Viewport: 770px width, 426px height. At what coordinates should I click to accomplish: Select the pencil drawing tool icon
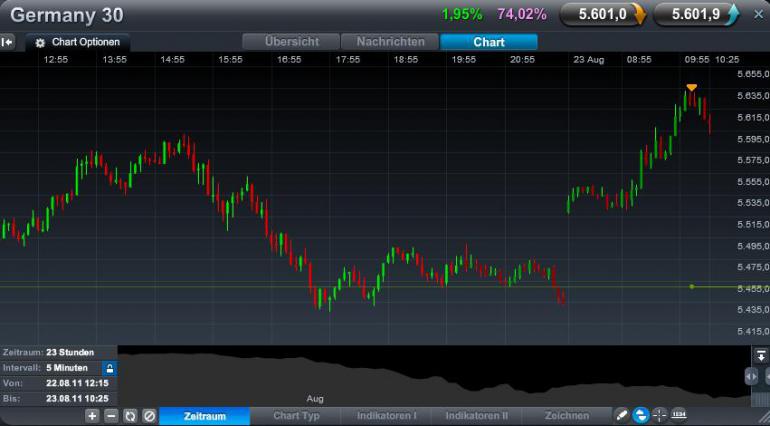pos(622,415)
